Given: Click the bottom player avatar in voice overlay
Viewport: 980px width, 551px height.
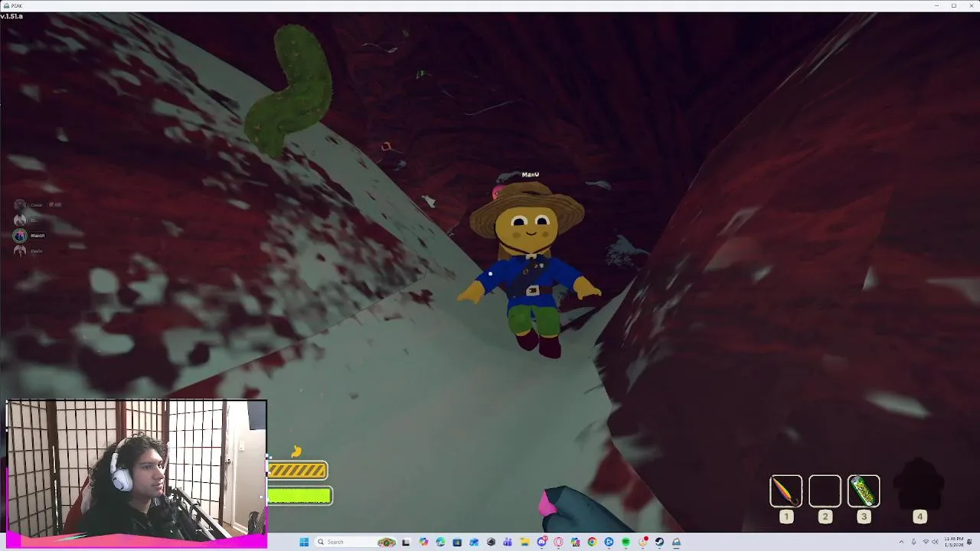Looking at the screenshot, I should (x=20, y=251).
